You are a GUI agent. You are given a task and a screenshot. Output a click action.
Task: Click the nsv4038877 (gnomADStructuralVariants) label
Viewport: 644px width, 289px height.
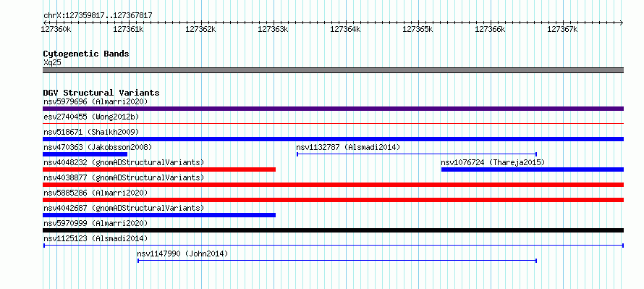124,177
